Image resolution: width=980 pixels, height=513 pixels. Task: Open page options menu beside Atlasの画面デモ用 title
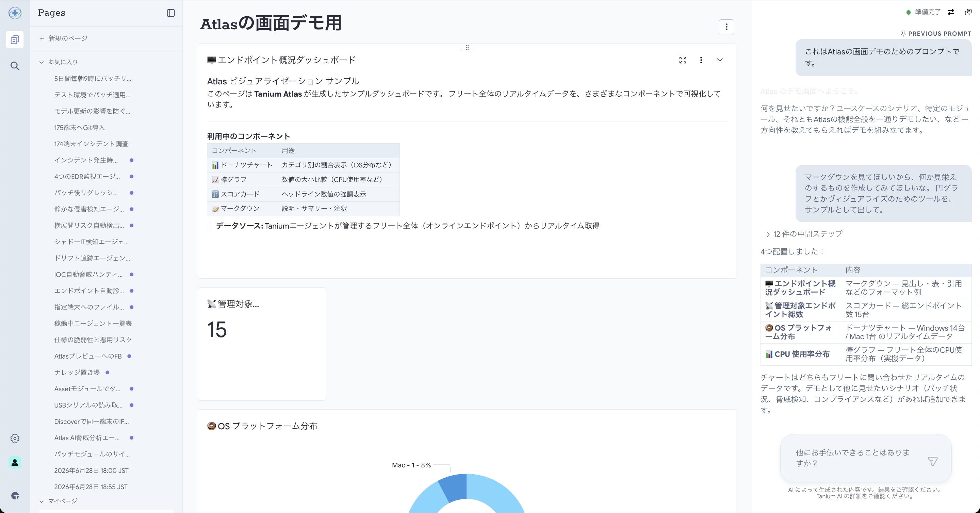[x=726, y=27]
